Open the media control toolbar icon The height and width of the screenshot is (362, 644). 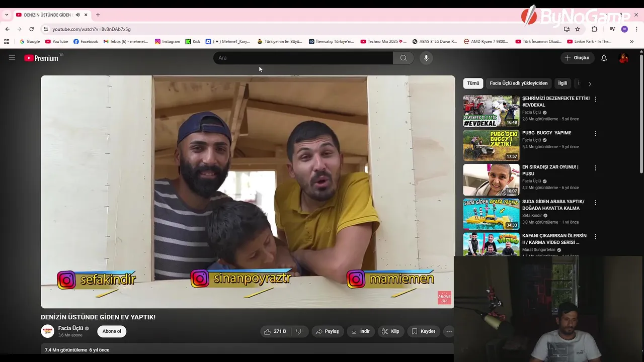point(612,29)
